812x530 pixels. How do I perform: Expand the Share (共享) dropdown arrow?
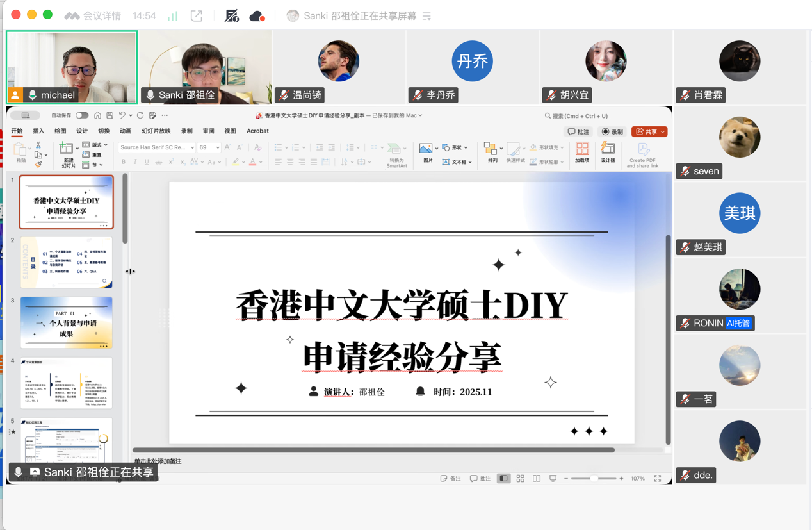663,132
